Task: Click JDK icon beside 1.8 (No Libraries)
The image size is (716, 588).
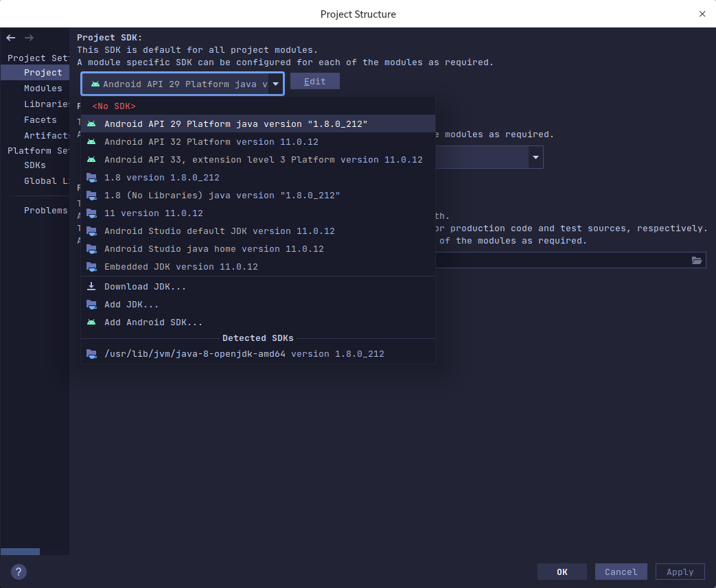Action: point(91,195)
